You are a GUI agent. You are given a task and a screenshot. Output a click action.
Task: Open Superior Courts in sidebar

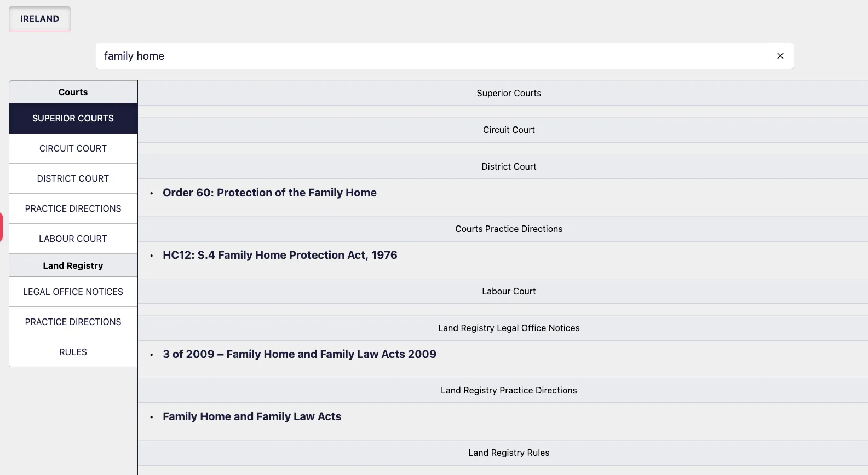click(73, 118)
